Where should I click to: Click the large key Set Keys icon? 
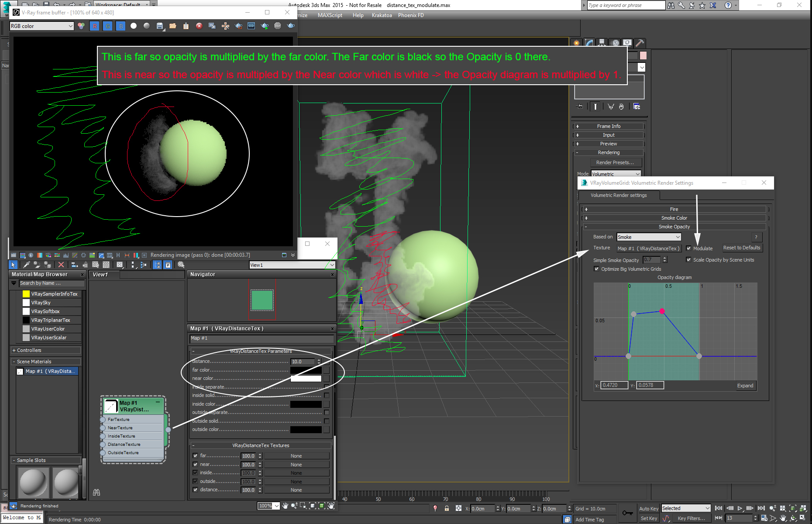click(628, 513)
